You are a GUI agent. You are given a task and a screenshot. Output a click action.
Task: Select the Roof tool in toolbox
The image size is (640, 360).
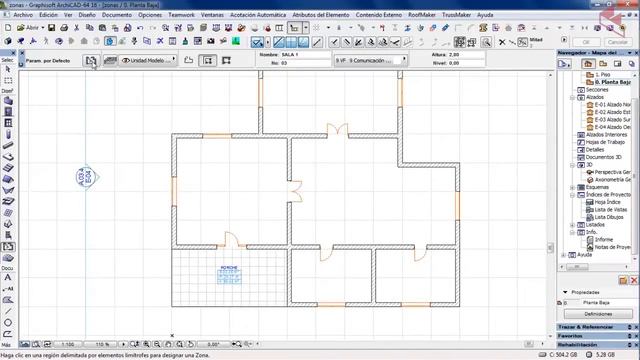[x=8, y=179]
